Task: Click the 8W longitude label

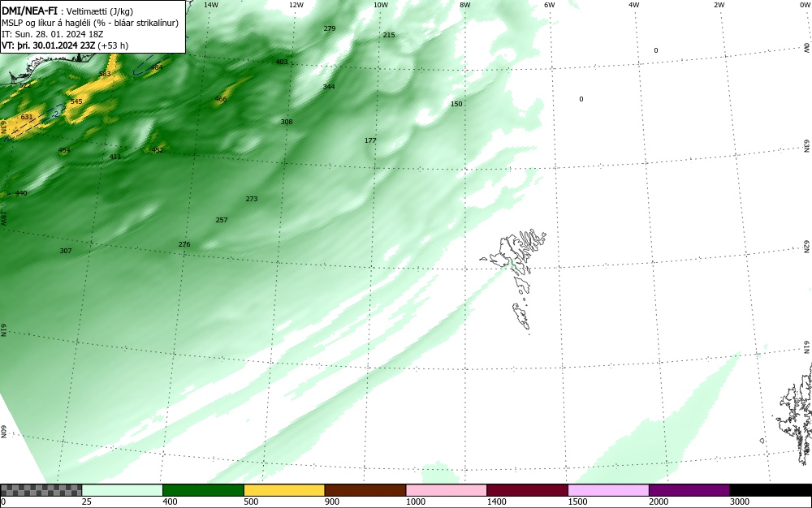Action: [x=465, y=5]
